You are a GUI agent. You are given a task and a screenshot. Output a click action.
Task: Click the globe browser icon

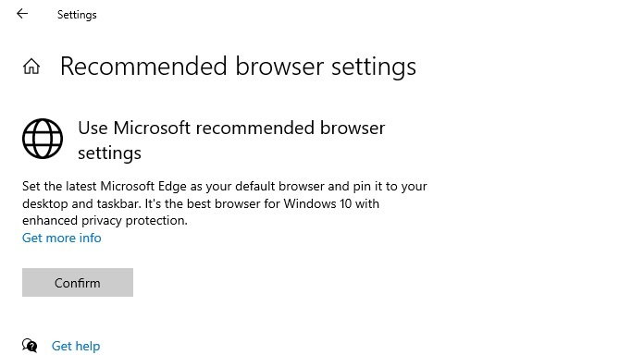click(x=43, y=139)
